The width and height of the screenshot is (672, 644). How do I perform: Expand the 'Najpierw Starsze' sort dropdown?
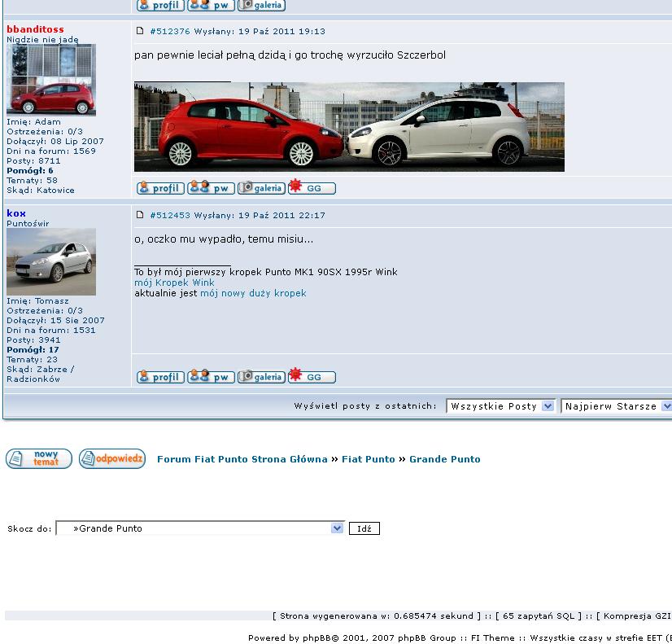(617, 405)
